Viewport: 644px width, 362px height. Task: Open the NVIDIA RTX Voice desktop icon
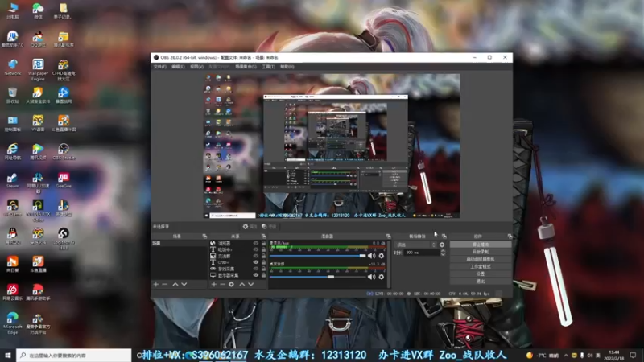[38, 210]
